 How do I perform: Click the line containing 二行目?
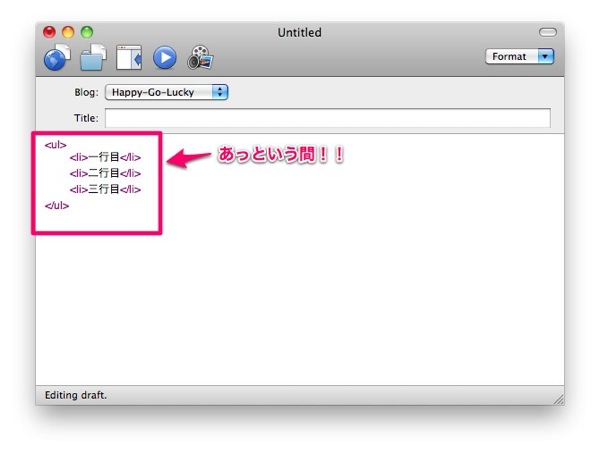tap(105, 173)
